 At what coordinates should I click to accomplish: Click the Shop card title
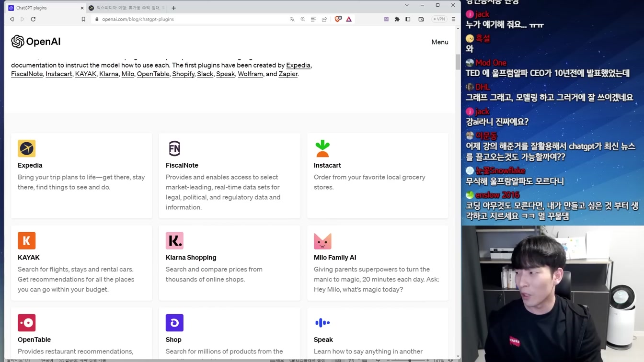[x=173, y=339]
